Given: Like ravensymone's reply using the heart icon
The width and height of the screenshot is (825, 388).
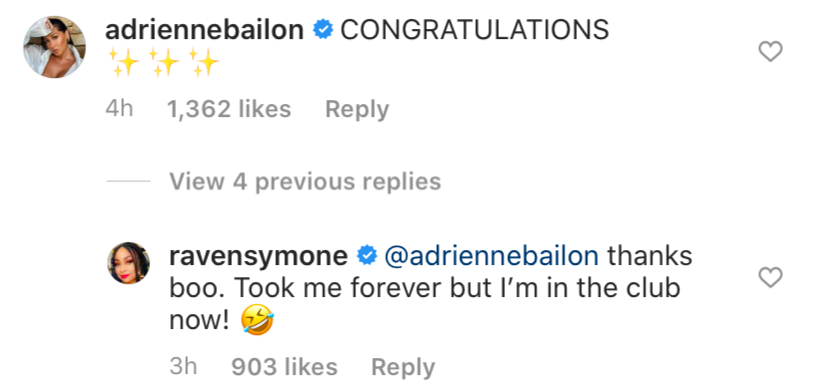Looking at the screenshot, I should pos(770,277).
